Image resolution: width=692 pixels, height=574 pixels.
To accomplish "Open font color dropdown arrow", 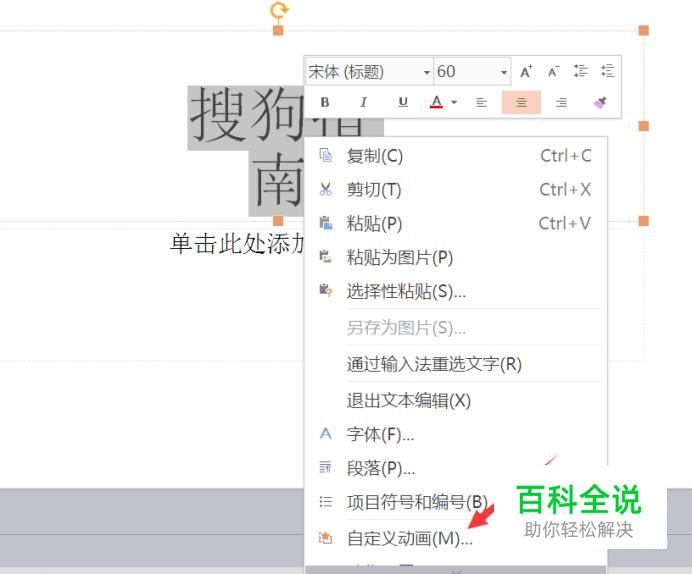I will 454,102.
